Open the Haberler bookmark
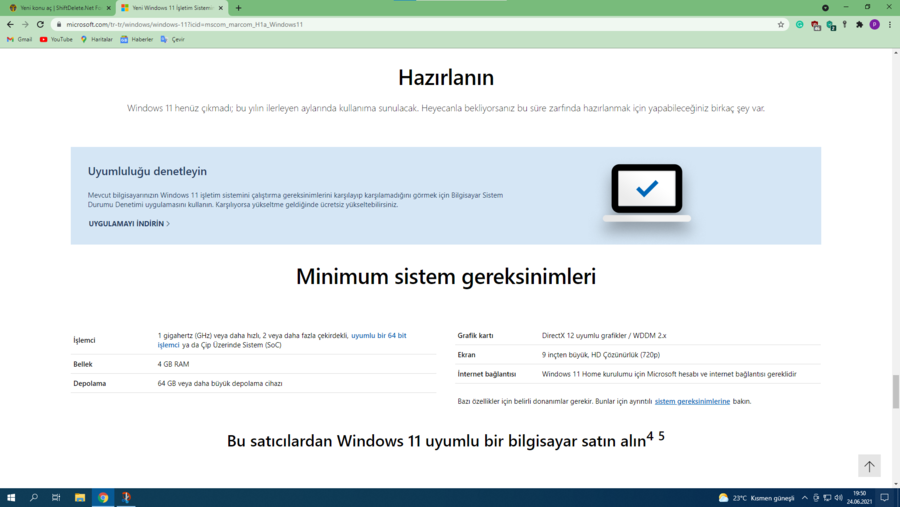The image size is (900, 507). coord(137,40)
